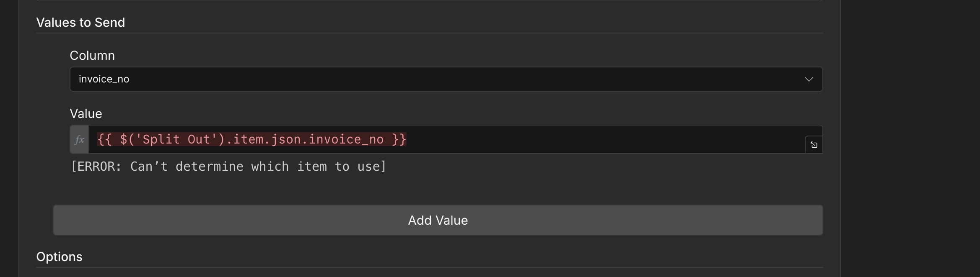The height and width of the screenshot is (277, 980).
Task: Click the Values to Send heading
Action: pyautogui.click(x=80, y=23)
